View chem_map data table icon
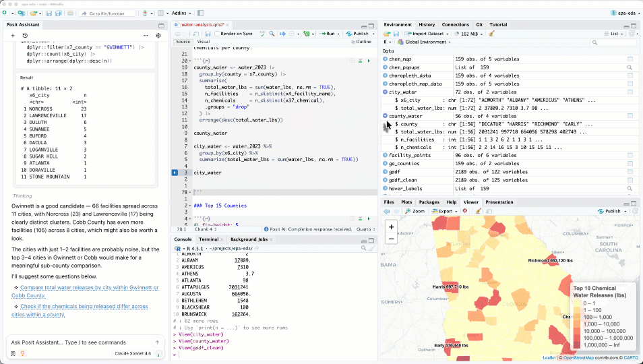The image size is (643, 364). pyautogui.click(x=630, y=59)
